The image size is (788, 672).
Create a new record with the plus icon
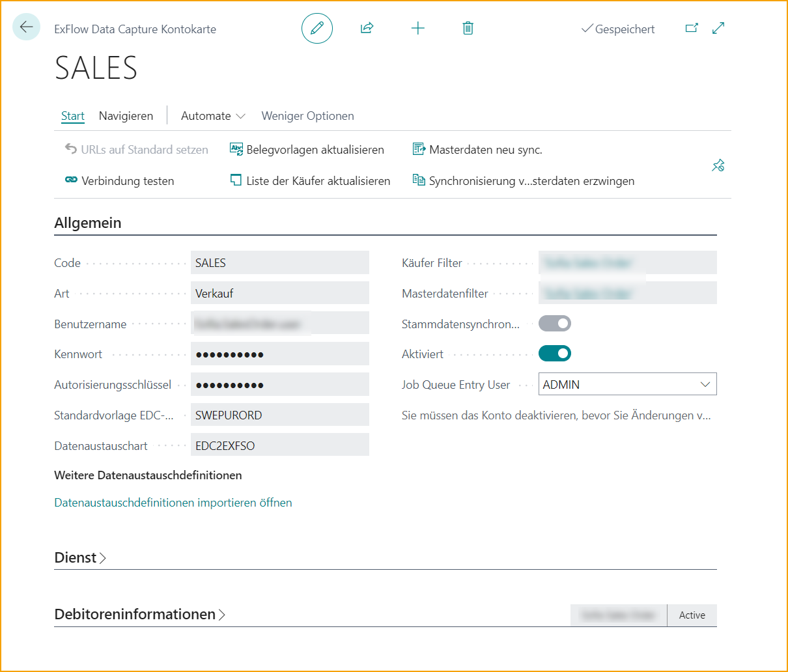tap(418, 28)
